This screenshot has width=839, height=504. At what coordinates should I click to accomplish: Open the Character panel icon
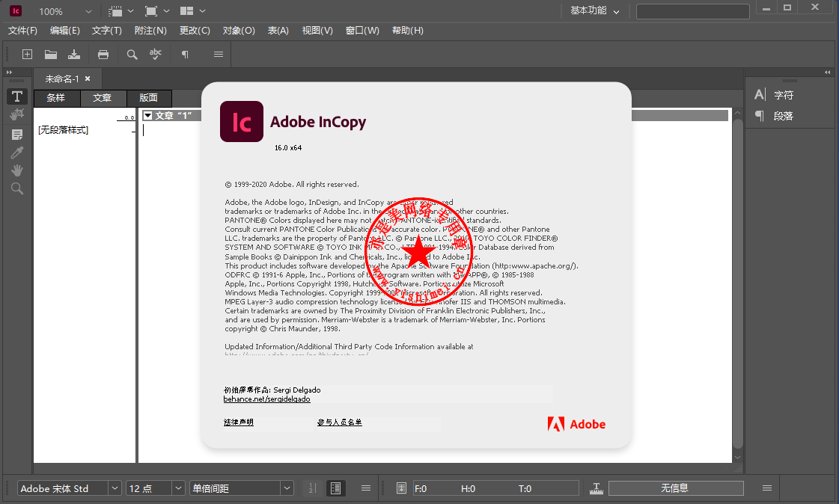coord(760,95)
